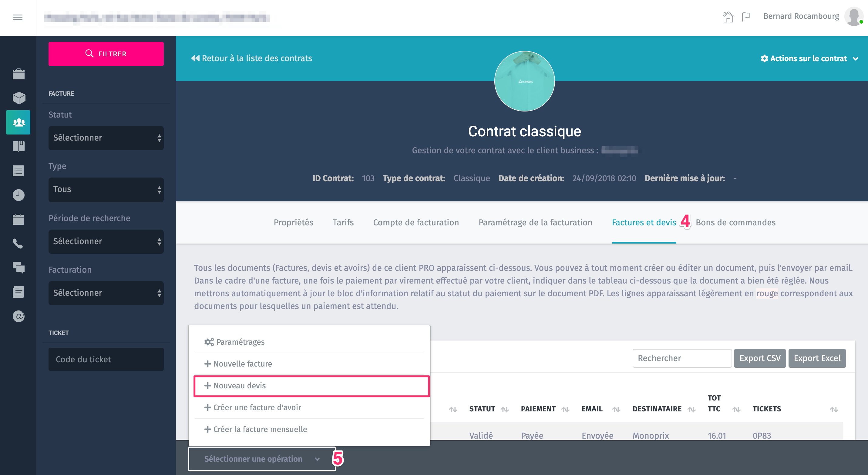Click the hamburger menu icon
The height and width of the screenshot is (475, 868).
click(18, 17)
